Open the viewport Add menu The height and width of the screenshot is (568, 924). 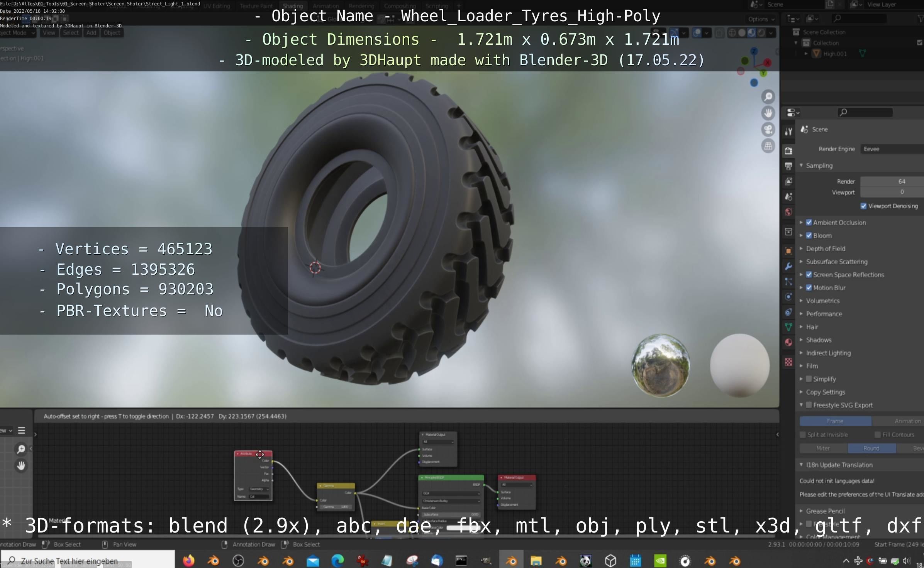(x=92, y=33)
